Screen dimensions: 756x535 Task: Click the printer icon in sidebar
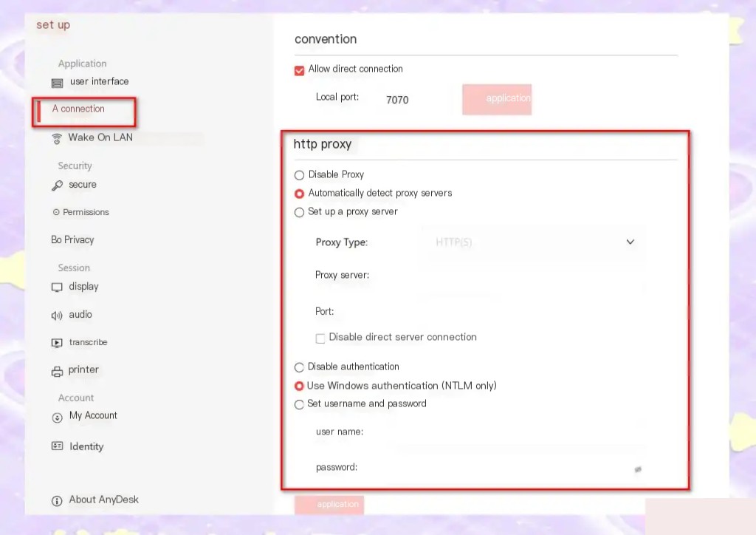coord(57,372)
